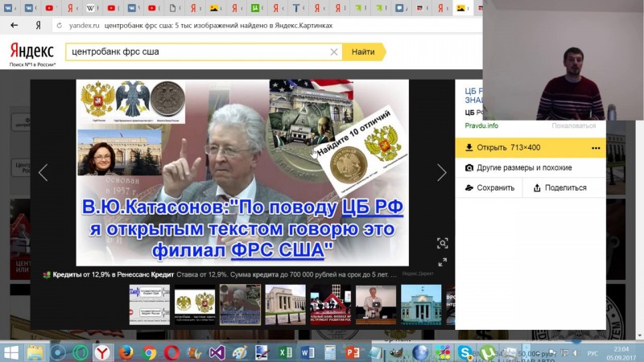This screenshot has width=644, height=362.
Task: Open Visual Studio from the taskbar
Action: click(x=217, y=352)
